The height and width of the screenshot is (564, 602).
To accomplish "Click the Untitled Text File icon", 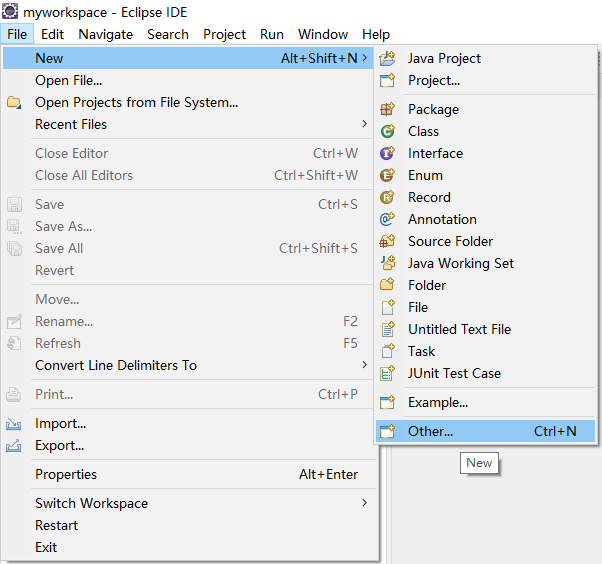I will [387, 329].
